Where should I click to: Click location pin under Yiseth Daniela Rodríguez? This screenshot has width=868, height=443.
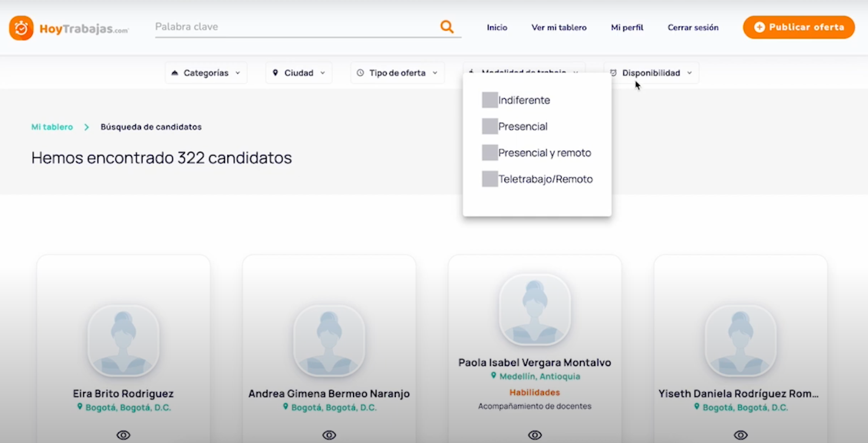(x=697, y=407)
